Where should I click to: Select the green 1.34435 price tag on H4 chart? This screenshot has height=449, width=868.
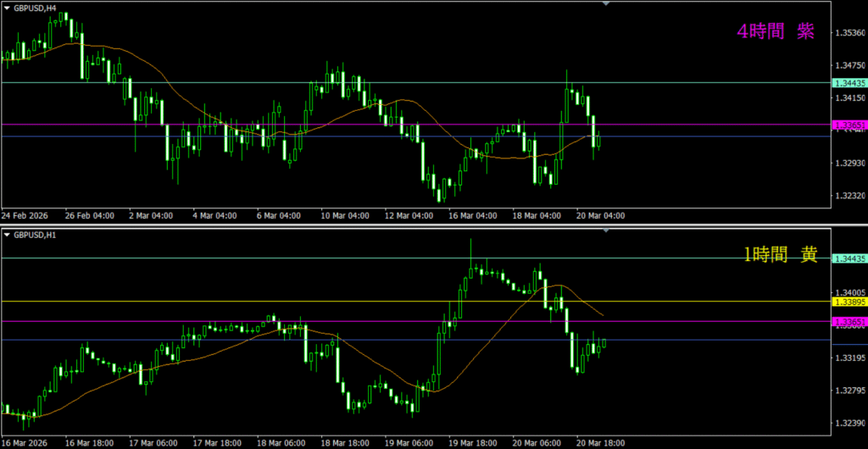click(849, 83)
